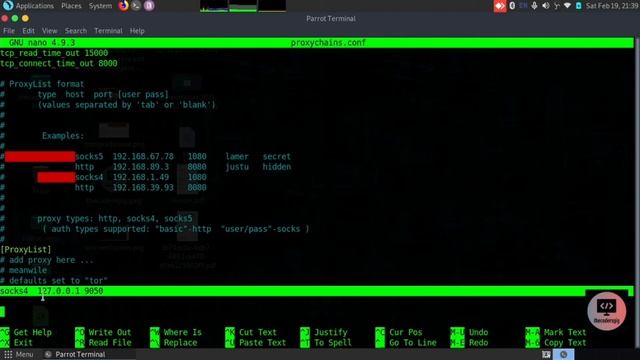Click the tcp_connect_time_out 8000 line
This screenshot has width=640, height=360.
[x=59, y=63]
